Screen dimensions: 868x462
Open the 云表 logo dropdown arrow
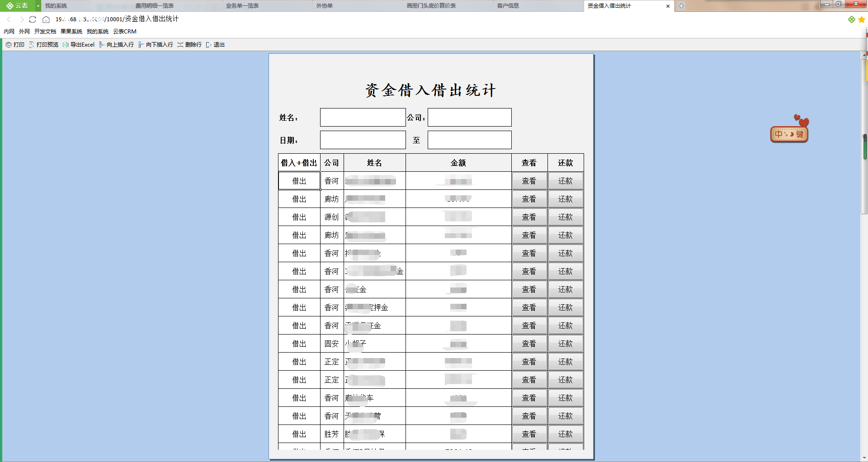(38, 6)
